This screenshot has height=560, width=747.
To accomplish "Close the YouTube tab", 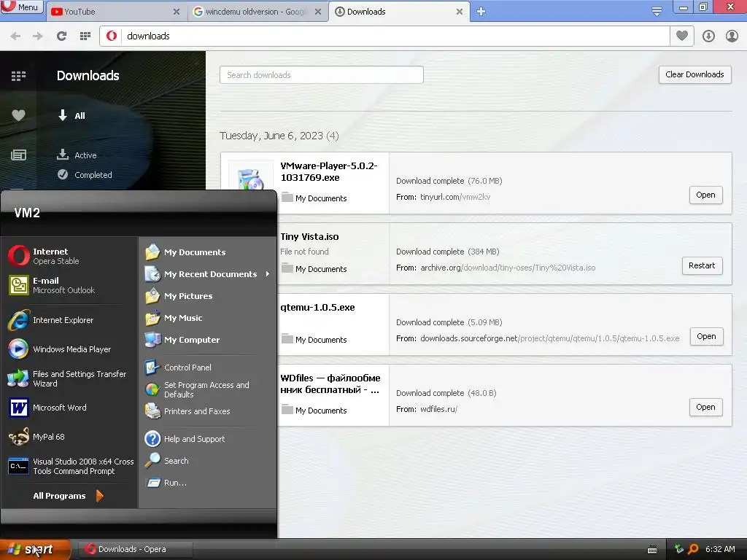I will coord(177,12).
